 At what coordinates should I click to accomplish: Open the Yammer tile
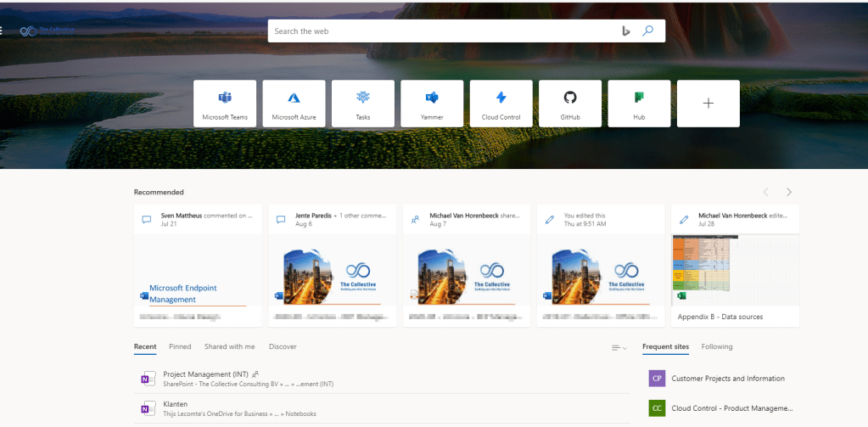tap(432, 104)
